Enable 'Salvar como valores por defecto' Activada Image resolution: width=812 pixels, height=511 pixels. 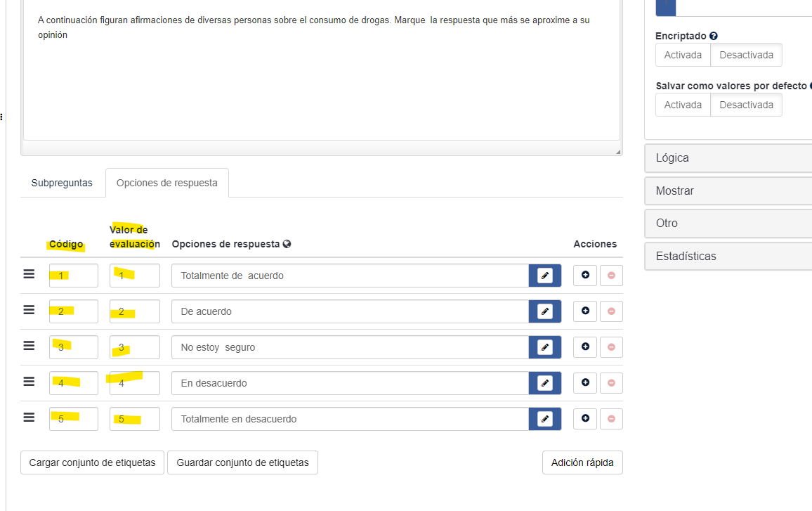(683, 105)
